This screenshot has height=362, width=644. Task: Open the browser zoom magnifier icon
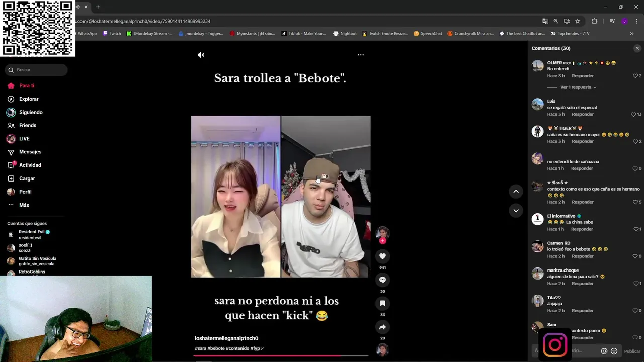tap(556, 21)
